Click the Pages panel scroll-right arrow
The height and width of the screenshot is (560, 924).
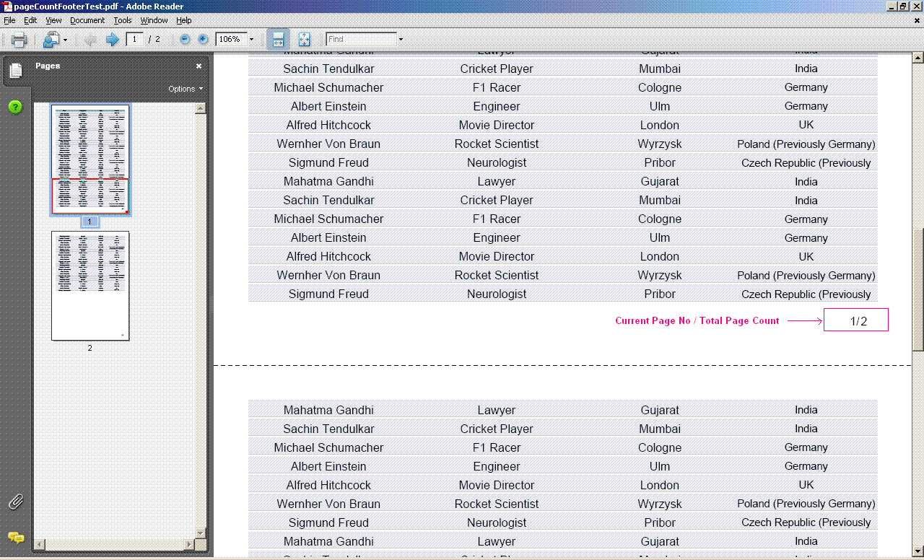click(191, 544)
